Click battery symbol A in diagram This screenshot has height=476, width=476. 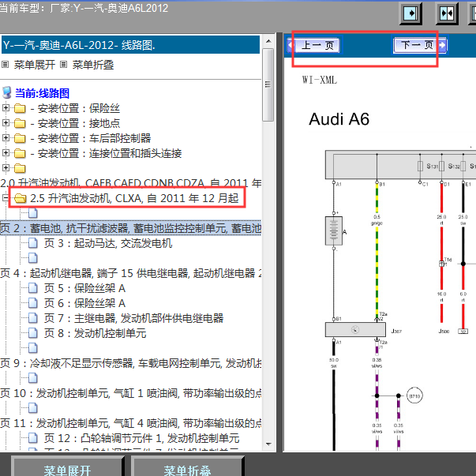[334, 231]
